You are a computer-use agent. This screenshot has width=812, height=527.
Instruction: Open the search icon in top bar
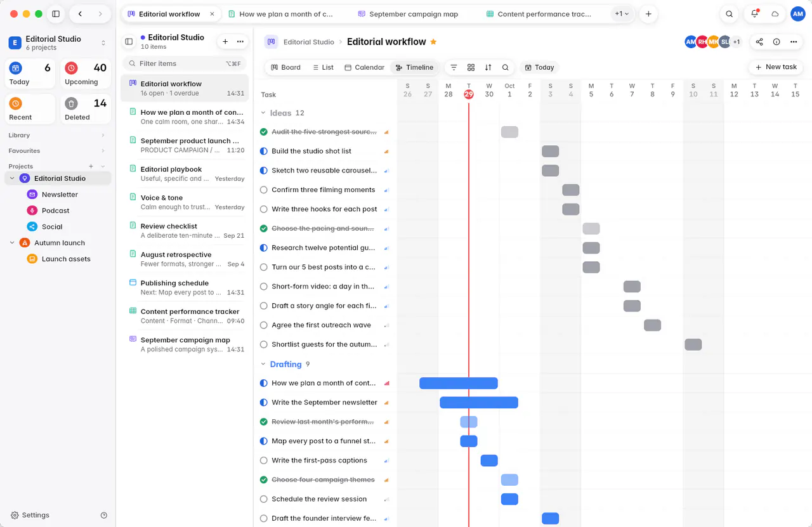point(730,14)
